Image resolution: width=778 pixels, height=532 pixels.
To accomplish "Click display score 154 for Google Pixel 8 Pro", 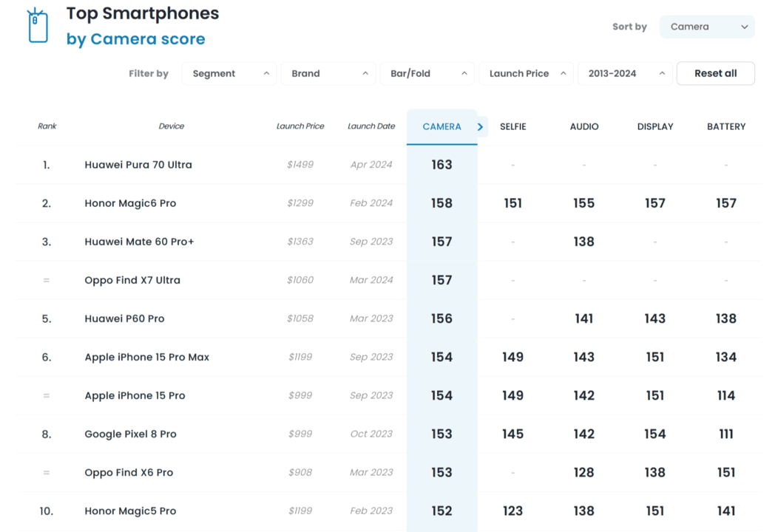I will click(655, 434).
